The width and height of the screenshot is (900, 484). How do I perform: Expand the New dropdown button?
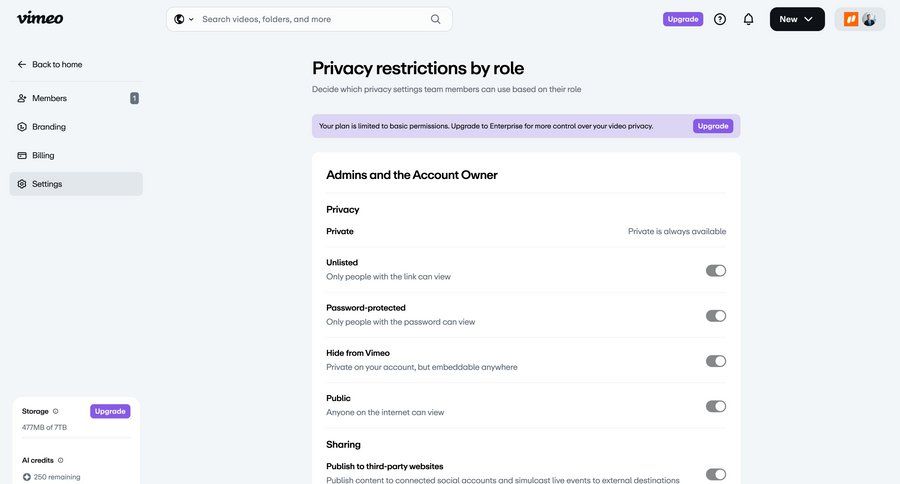[797, 19]
